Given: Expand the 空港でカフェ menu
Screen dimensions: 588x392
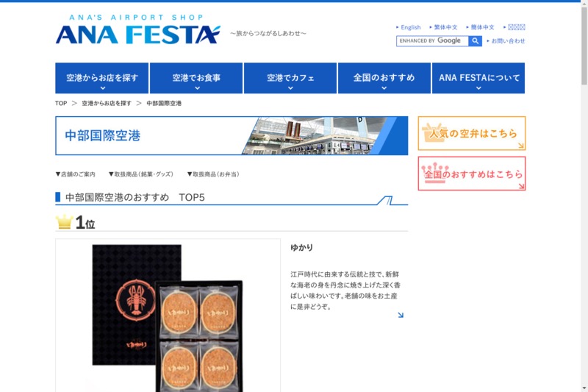Looking at the screenshot, I should (290, 78).
